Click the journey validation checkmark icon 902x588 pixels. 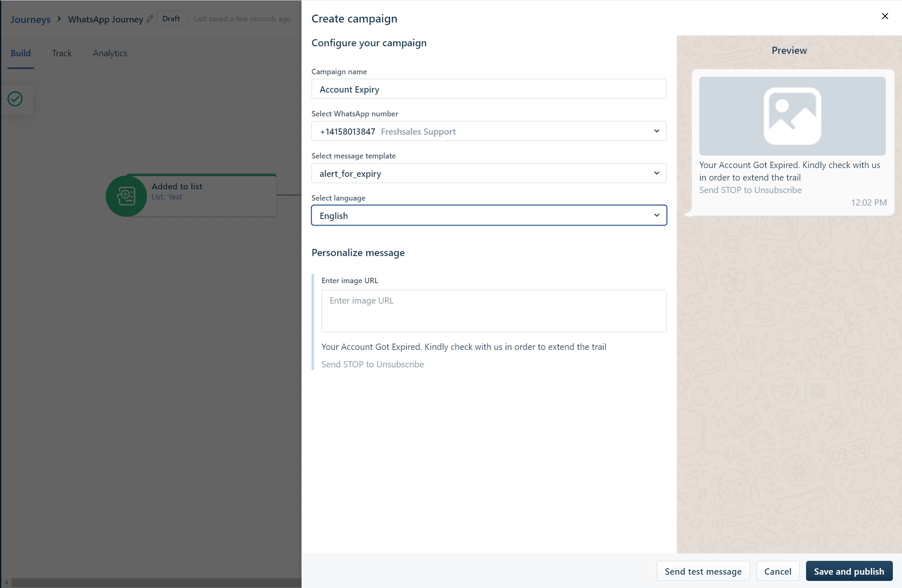tap(15, 99)
